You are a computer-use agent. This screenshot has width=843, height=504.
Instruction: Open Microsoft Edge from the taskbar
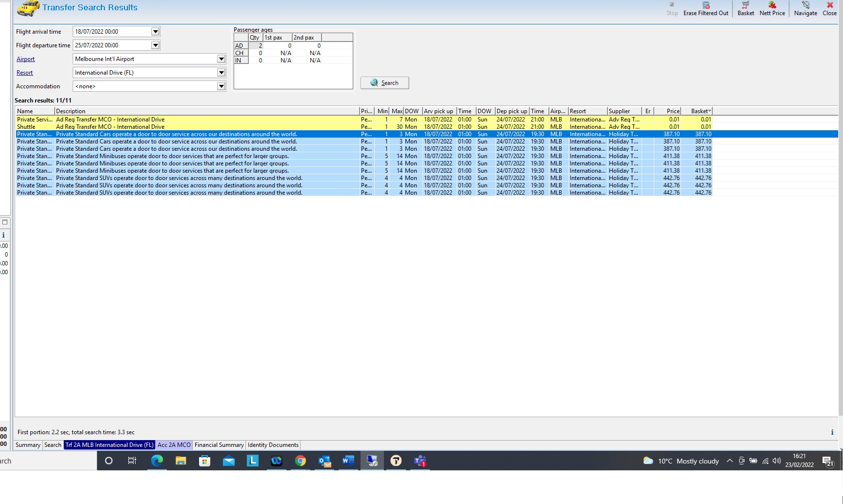pos(157,461)
